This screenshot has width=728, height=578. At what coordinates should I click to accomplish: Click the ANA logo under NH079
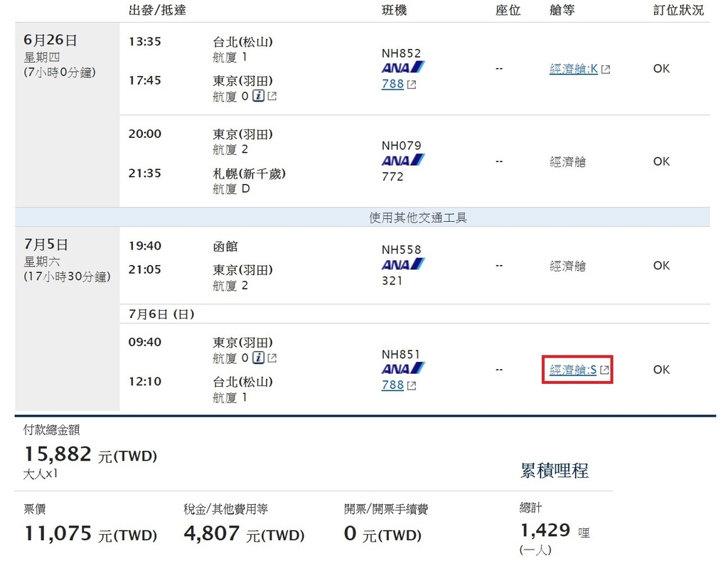403,160
